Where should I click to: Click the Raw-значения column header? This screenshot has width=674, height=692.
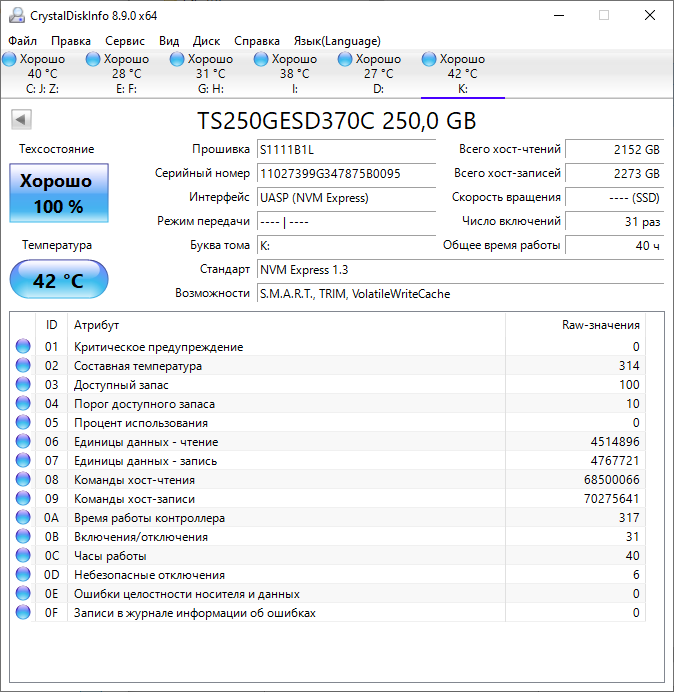point(601,325)
